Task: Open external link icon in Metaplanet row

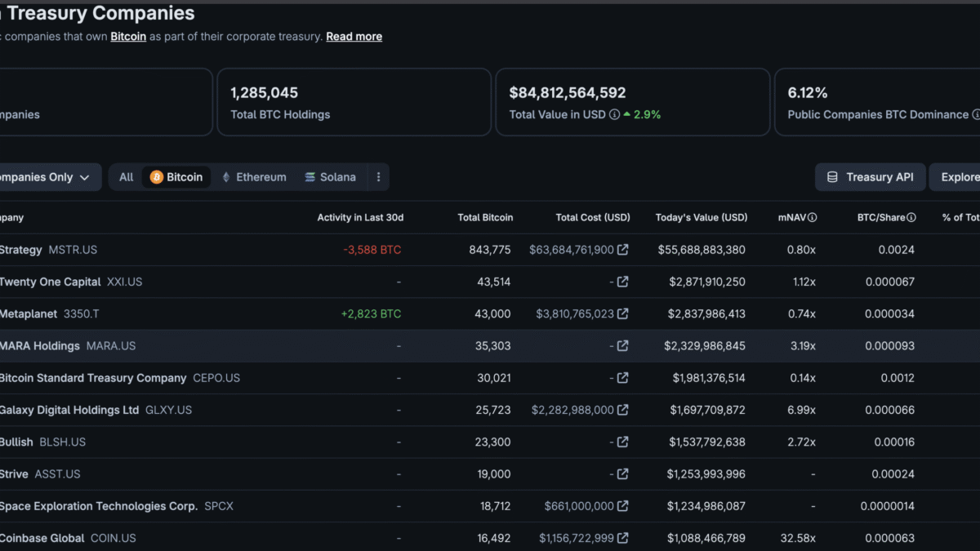Action: [x=623, y=313]
